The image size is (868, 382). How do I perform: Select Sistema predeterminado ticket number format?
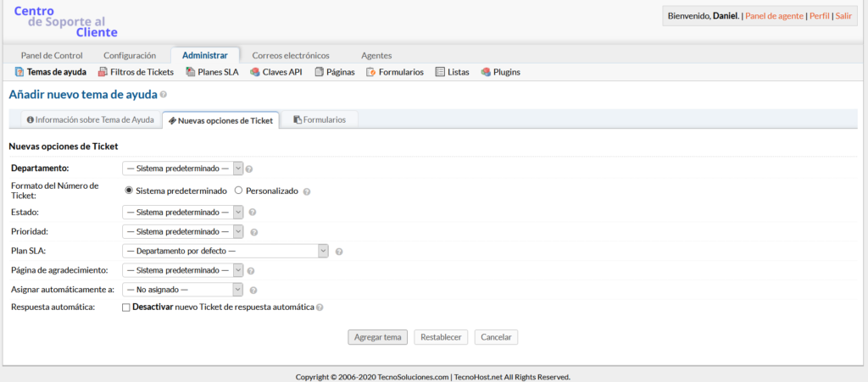click(129, 191)
